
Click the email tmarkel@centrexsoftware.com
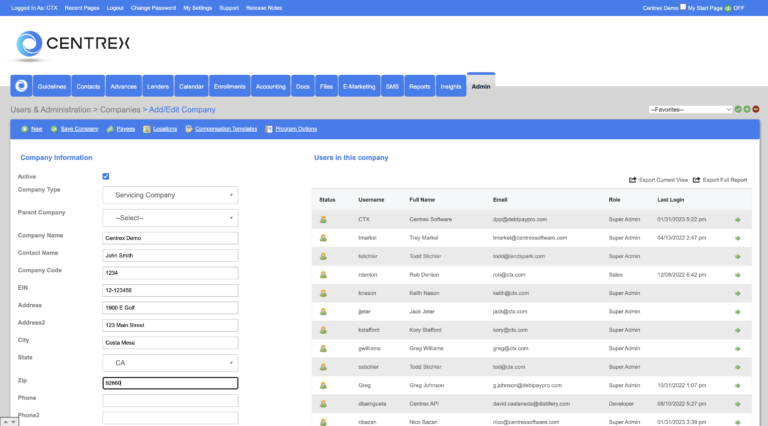pyautogui.click(x=530, y=238)
